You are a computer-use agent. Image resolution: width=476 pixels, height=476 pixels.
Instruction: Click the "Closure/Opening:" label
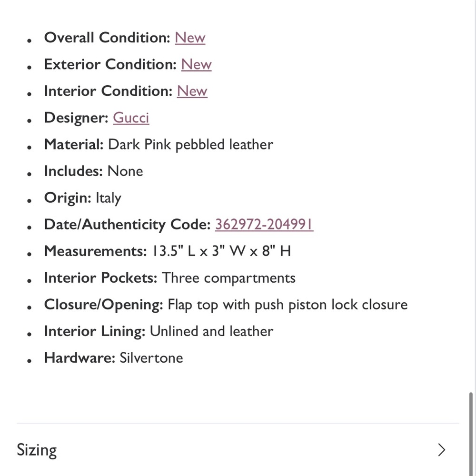pos(103,305)
